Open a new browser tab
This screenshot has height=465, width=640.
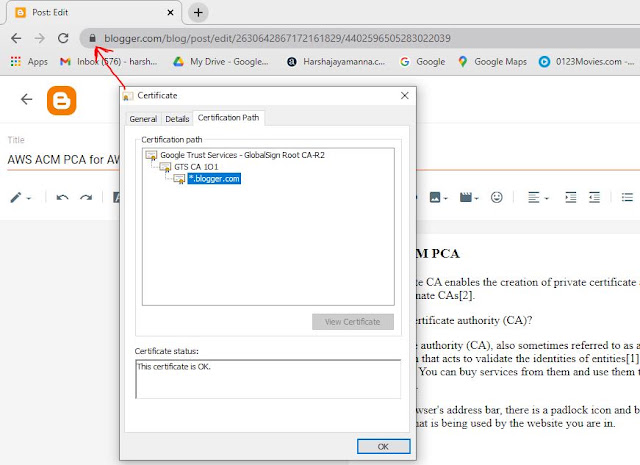[x=198, y=13]
